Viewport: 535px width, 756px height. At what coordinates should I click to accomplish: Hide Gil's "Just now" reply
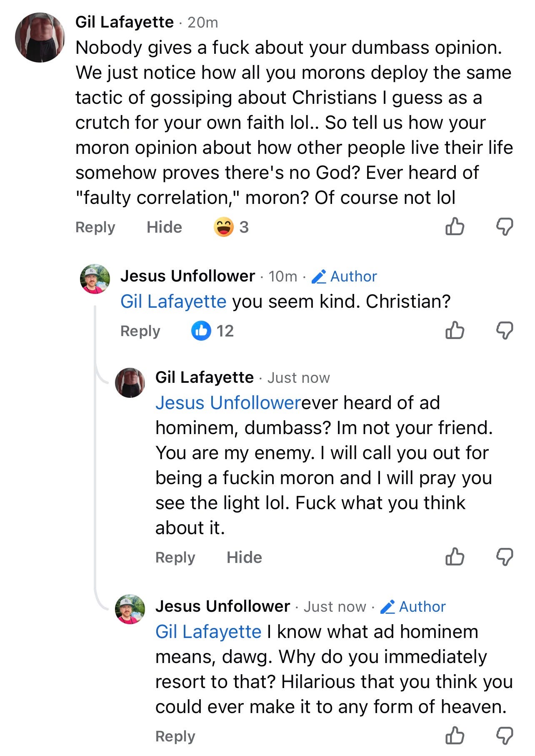(244, 558)
